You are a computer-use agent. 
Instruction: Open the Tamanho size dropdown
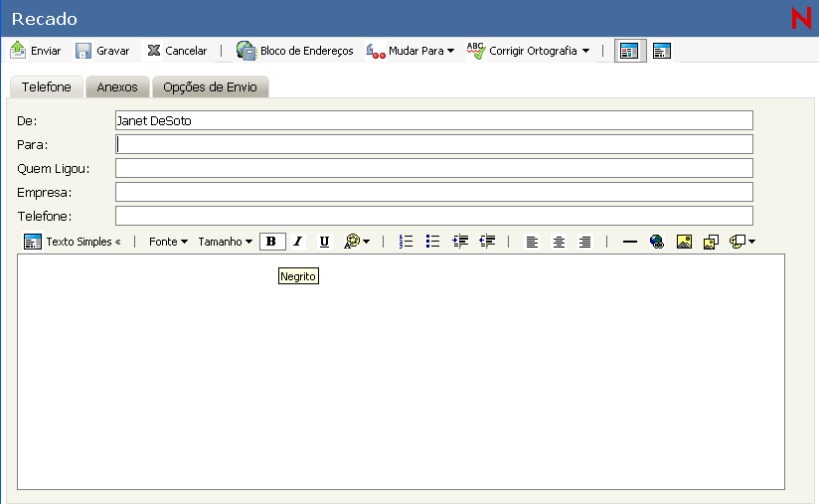click(225, 242)
